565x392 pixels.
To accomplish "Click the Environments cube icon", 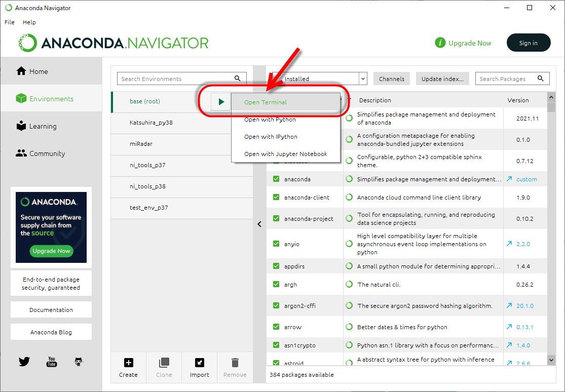I will 21,98.
